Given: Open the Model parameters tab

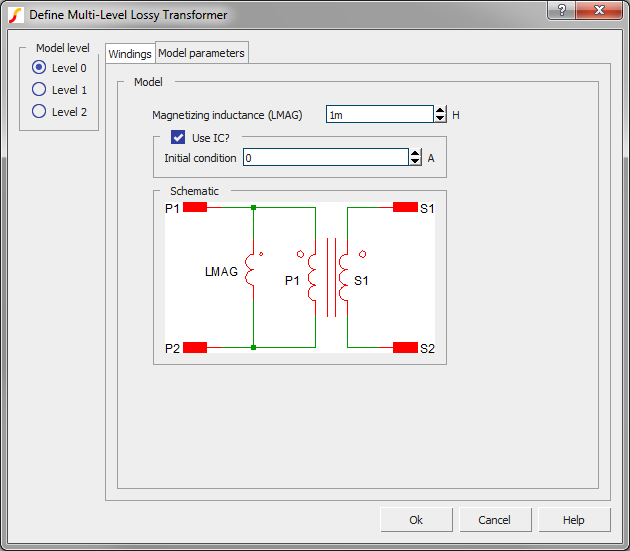Looking at the screenshot, I should coord(201,53).
